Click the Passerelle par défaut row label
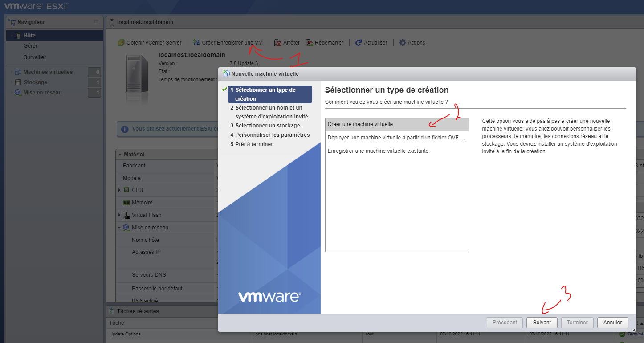The width and height of the screenshot is (644, 343). click(x=157, y=289)
